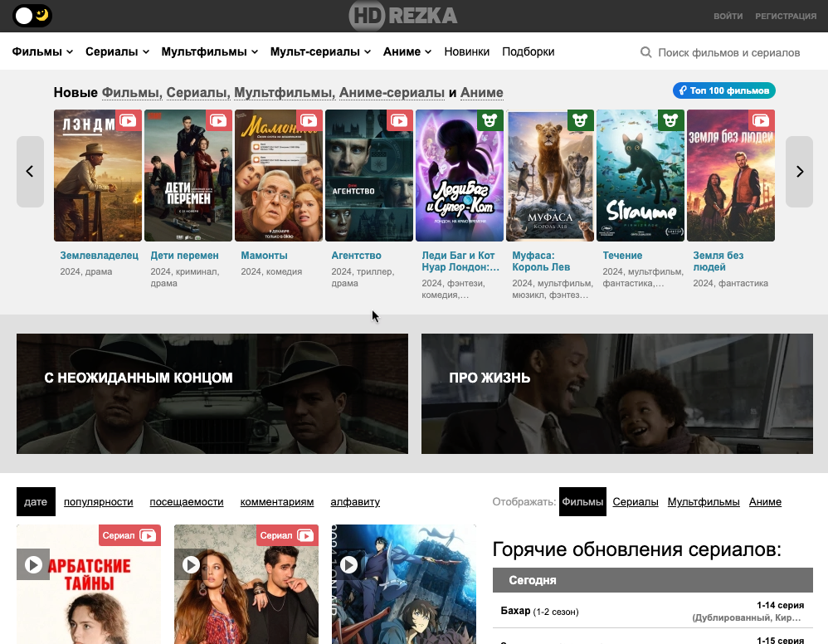Click play icon on the anime poster
This screenshot has height=644, width=828.
click(348, 564)
